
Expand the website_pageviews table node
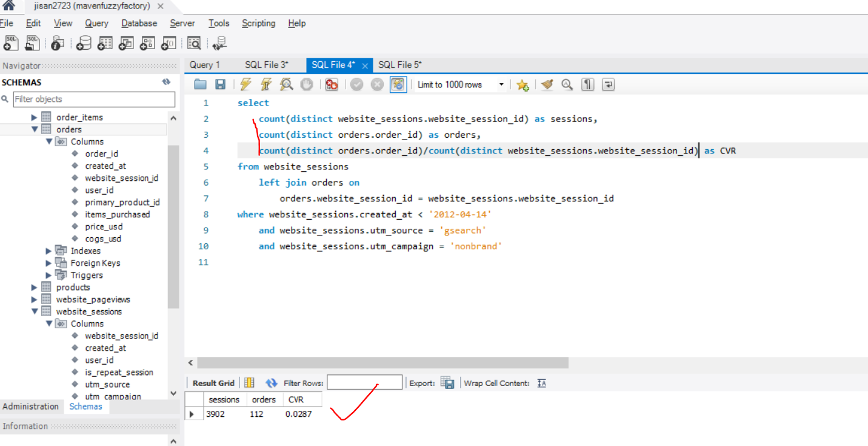point(35,299)
